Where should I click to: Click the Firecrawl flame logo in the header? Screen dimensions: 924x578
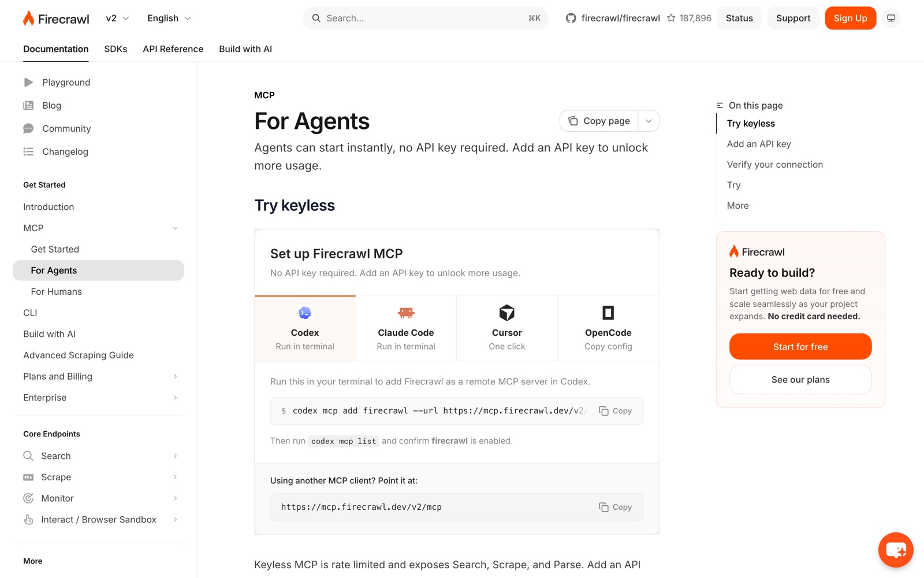[x=56, y=18]
